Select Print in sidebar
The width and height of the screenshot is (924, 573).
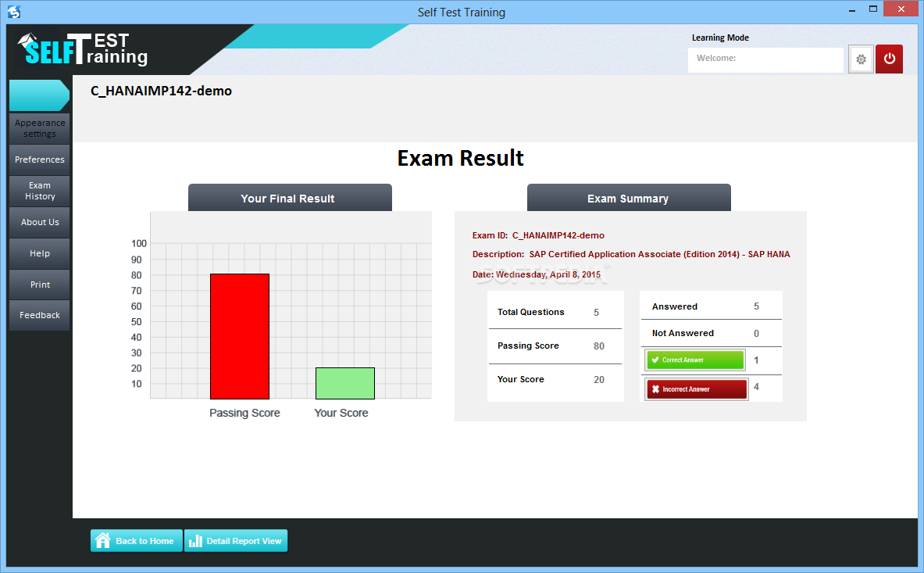(x=40, y=284)
